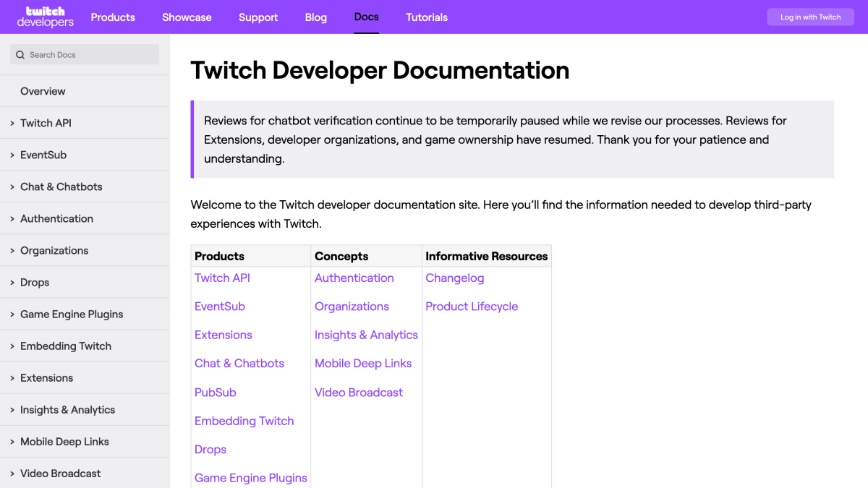This screenshot has width=868, height=488.
Task: Click the Products column header
Action: point(219,256)
